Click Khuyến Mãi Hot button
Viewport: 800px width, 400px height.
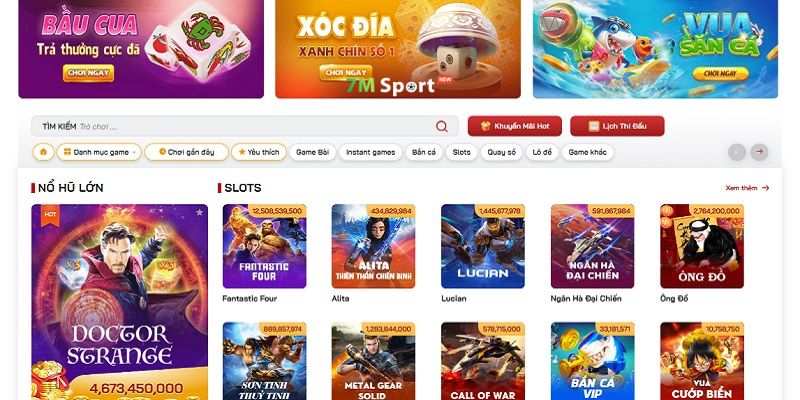coord(515,126)
